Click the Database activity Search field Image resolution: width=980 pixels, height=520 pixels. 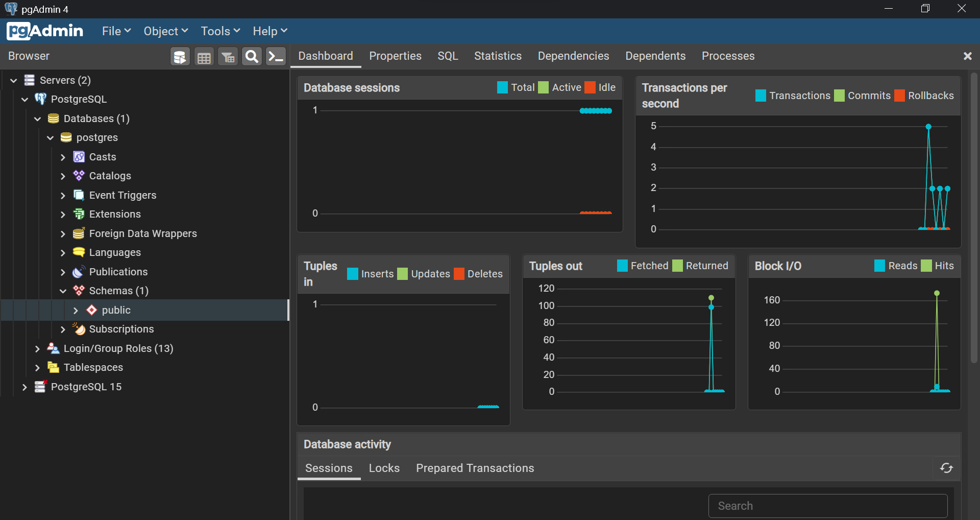point(827,506)
